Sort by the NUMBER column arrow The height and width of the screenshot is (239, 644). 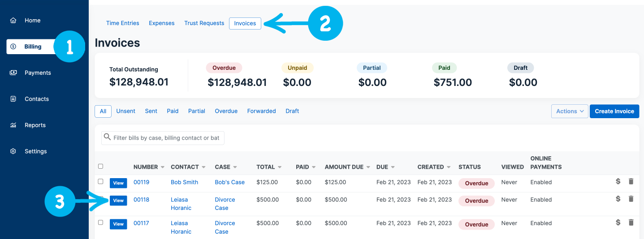[x=162, y=167]
